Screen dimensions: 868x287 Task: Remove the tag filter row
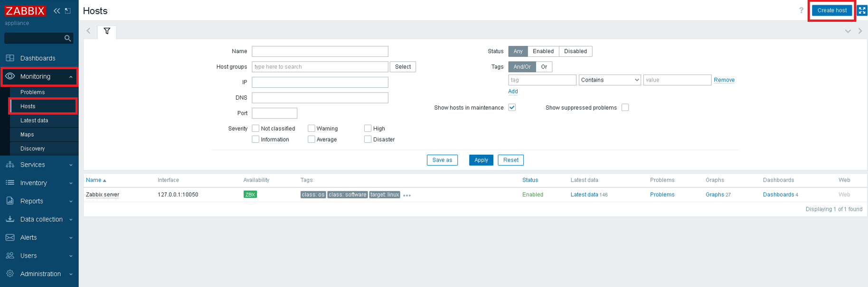coord(724,80)
